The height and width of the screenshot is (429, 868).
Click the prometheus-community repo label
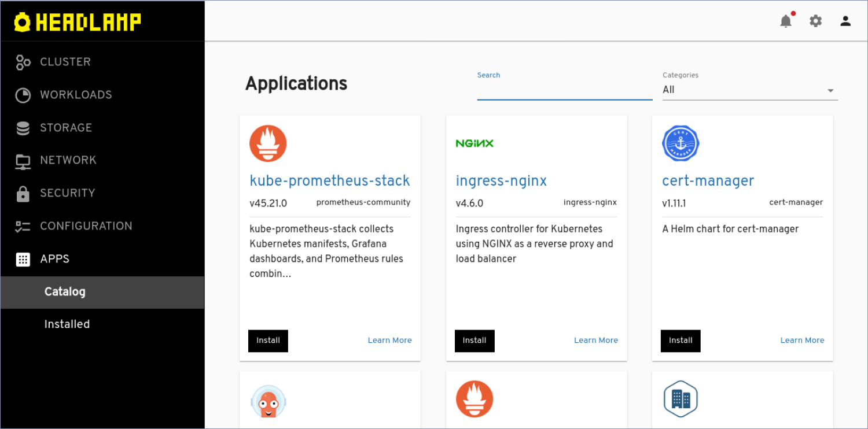(x=363, y=202)
